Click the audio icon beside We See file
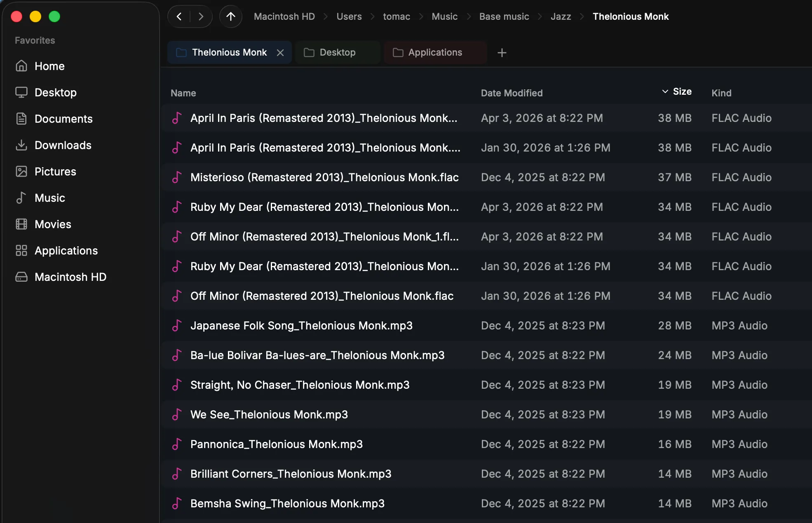Viewport: 812px width, 523px height. 177,414
